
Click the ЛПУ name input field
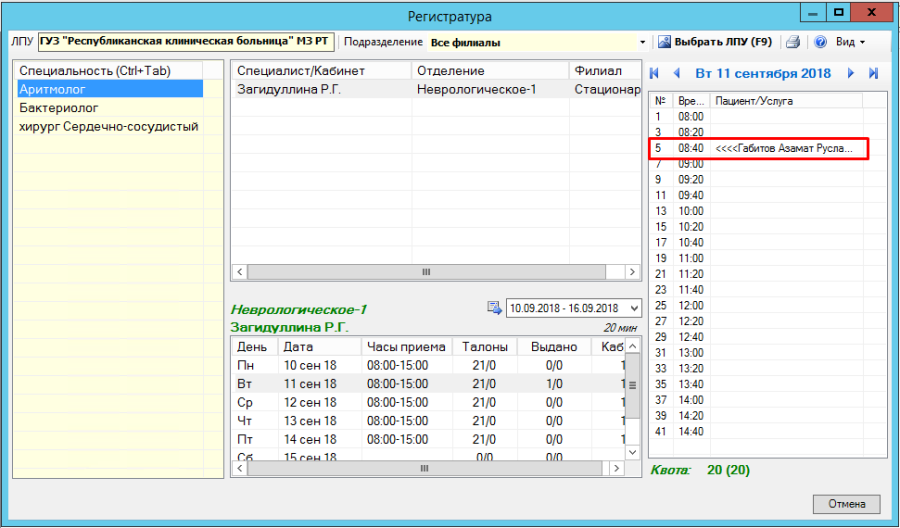click(186, 42)
